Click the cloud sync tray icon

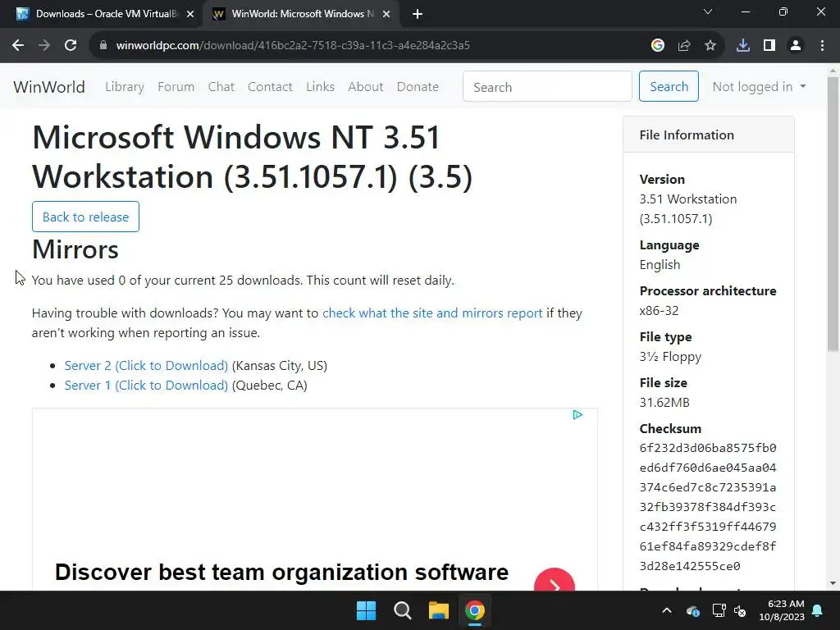692,610
